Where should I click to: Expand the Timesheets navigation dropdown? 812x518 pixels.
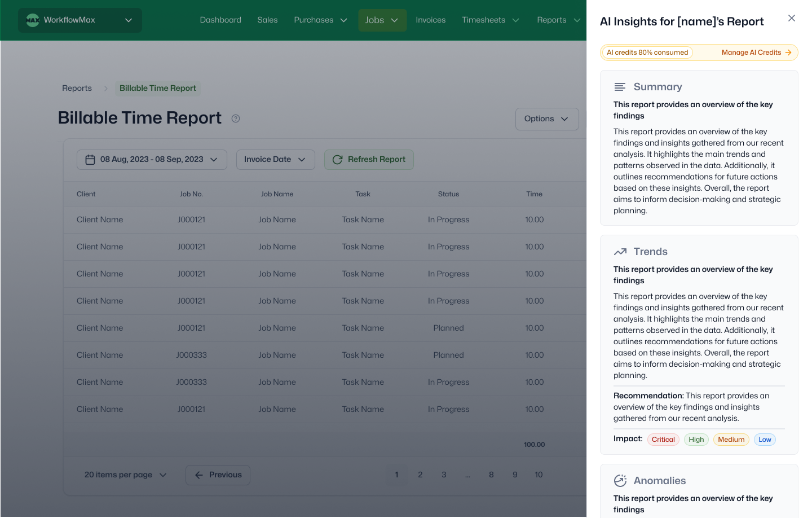(490, 20)
